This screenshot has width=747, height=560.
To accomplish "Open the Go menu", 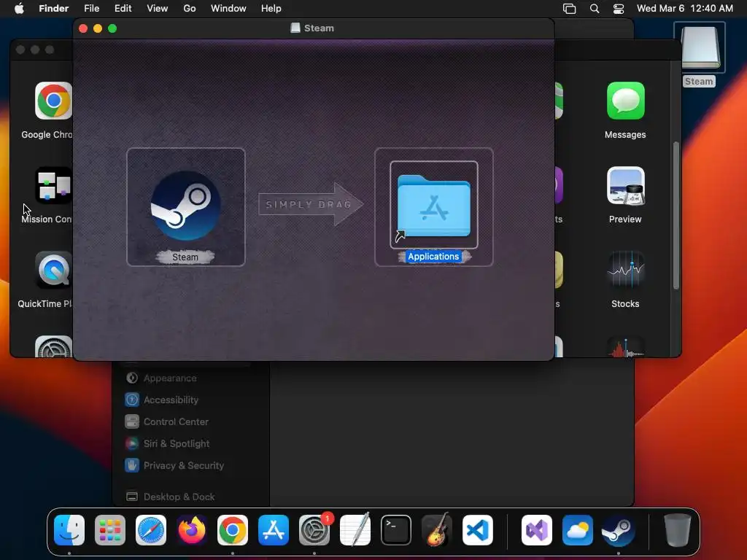I will pos(190,8).
